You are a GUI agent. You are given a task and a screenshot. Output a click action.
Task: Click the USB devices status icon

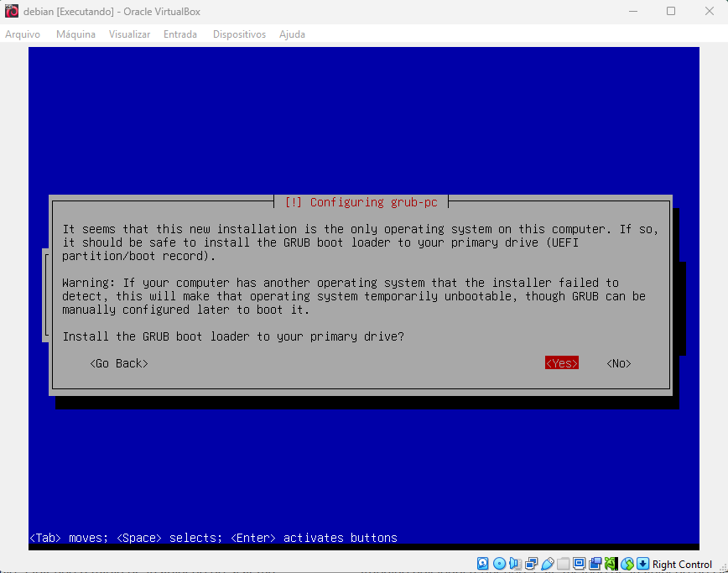click(548, 564)
